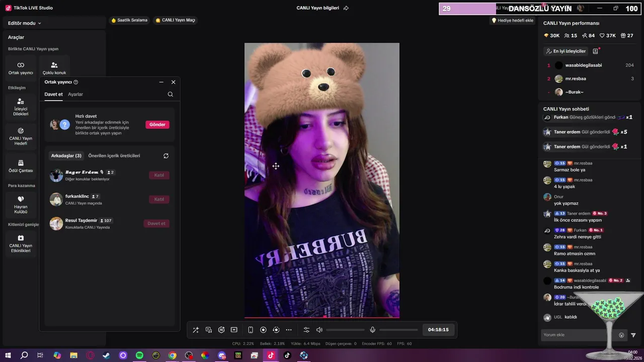Image resolution: width=644 pixels, height=362 pixels.
Task: Send a quick invite with Gönder
Action: 157,125
